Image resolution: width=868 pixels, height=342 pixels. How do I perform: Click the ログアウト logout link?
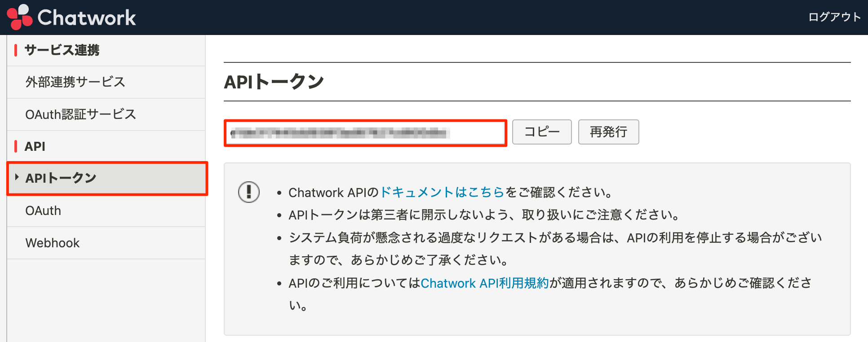coord(834,17)
